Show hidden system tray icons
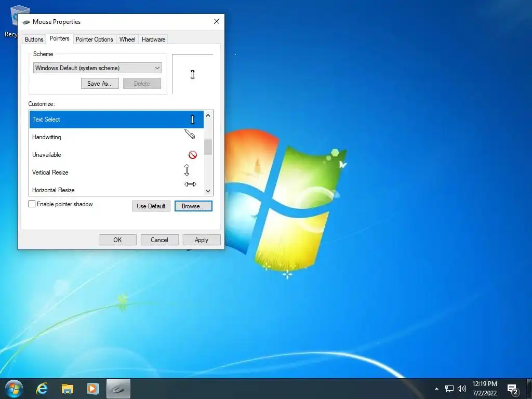The height and width of the screenshot is (399, 532). pyautogui.click(x=436, y=389)
